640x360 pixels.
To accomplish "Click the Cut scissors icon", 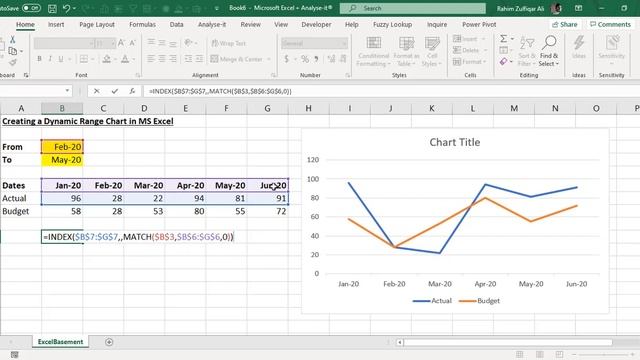I will pyautogui.click(x=13, y=40).
